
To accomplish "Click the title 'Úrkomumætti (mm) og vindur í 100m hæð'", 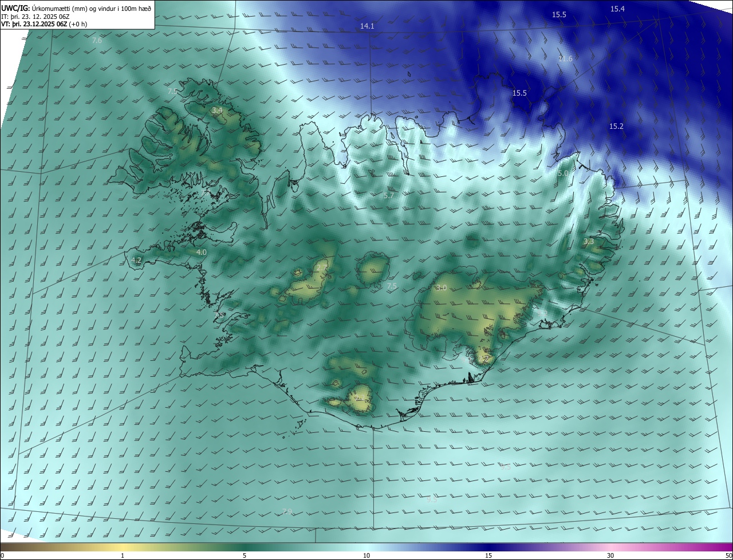I will pos(90,9).
